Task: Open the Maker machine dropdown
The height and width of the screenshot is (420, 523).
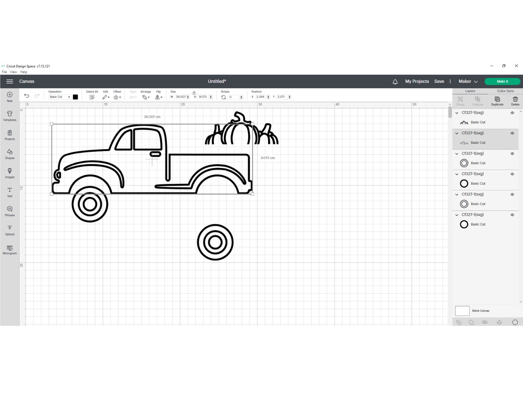Action: coord(468,81)
